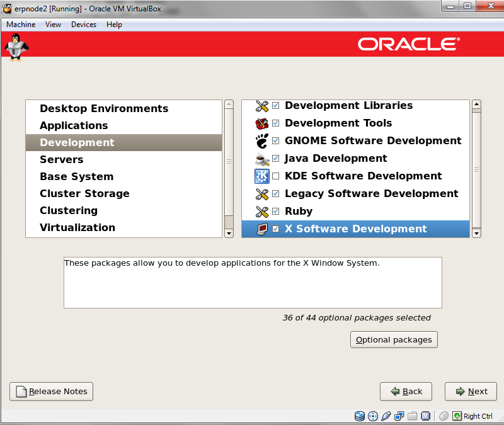Click the Legacy Software Development tools icon
Viewport: 504px width, 425px height.
tap(262, 194)
